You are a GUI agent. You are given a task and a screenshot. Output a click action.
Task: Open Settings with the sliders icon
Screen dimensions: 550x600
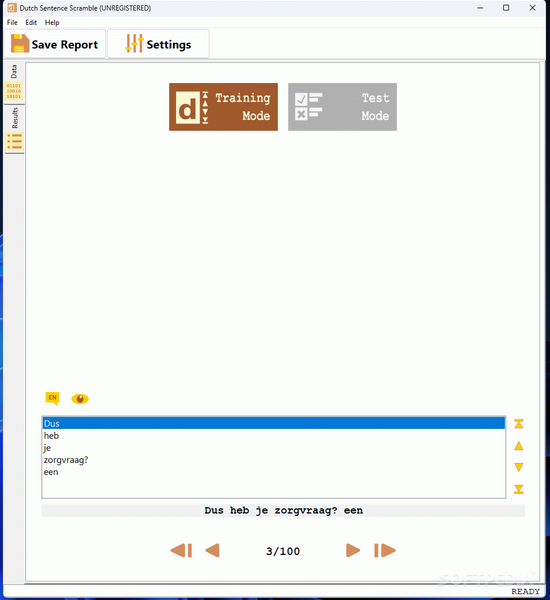(158, 44)
